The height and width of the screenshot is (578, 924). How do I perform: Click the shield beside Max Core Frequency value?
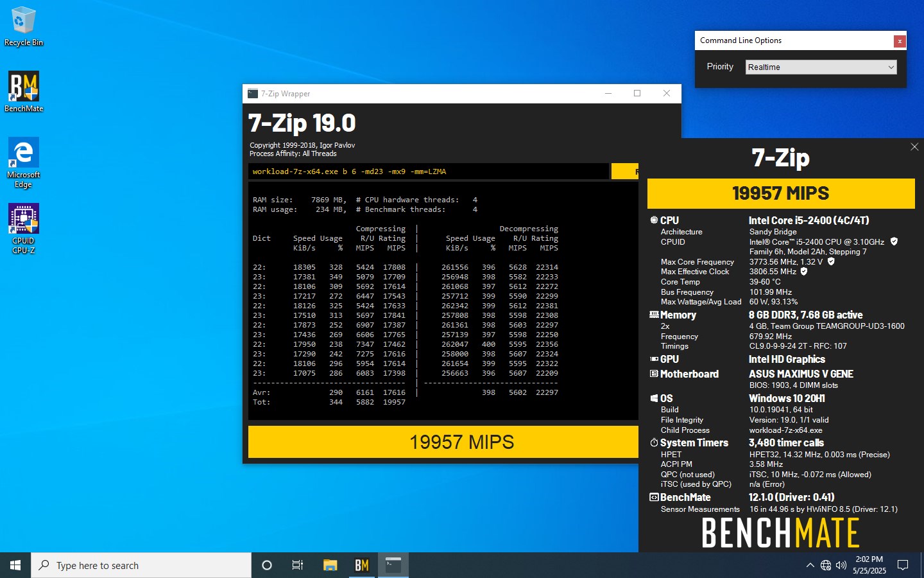(x=831, y=261)
